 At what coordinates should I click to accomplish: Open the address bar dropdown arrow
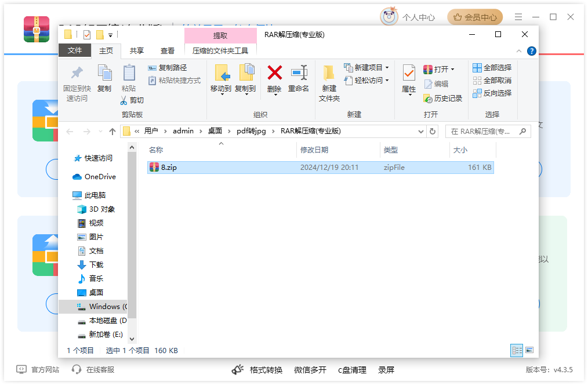tap(421, 131)
